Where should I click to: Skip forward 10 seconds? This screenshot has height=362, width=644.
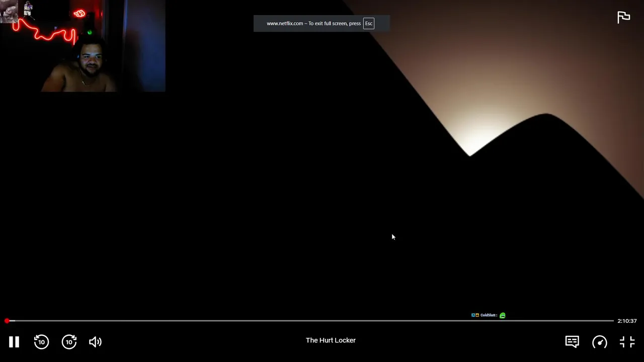click(x=69, y=342)
